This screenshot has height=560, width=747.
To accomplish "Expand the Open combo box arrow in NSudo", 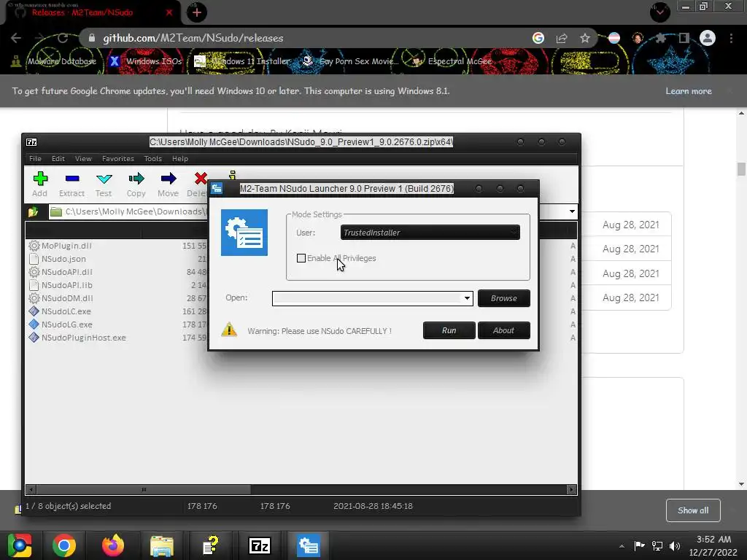I will 467,298.
